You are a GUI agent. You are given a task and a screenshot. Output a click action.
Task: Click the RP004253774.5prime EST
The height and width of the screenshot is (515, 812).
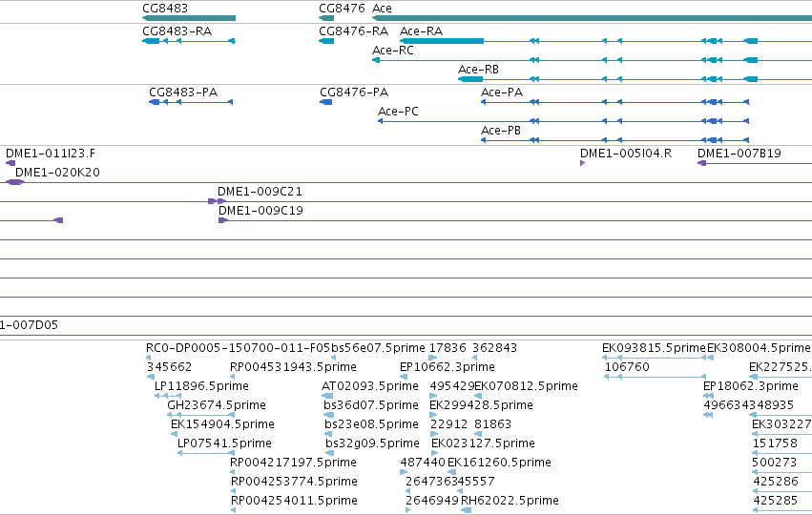click(294, 482)
